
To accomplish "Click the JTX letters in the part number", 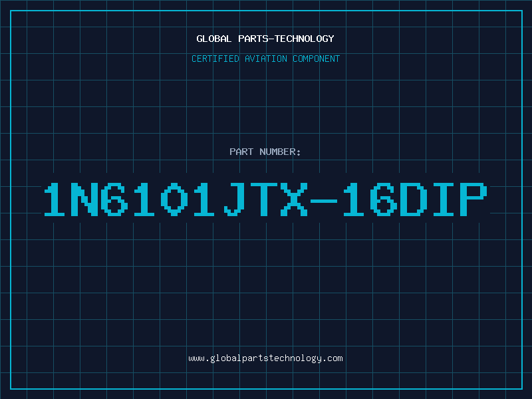I will click(x=265, y=199).
